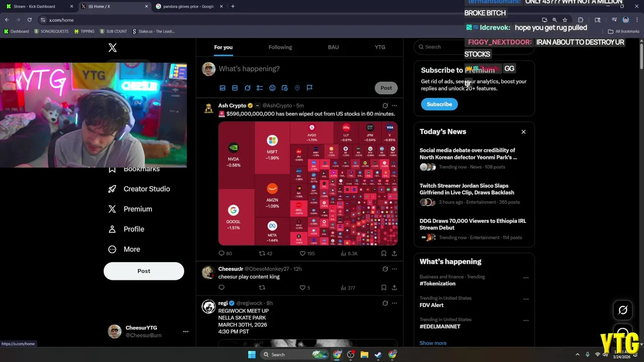Viewport: 644px width, 362px height.
Task: Open Profile in the sidebar
Action: pos(127,229)
